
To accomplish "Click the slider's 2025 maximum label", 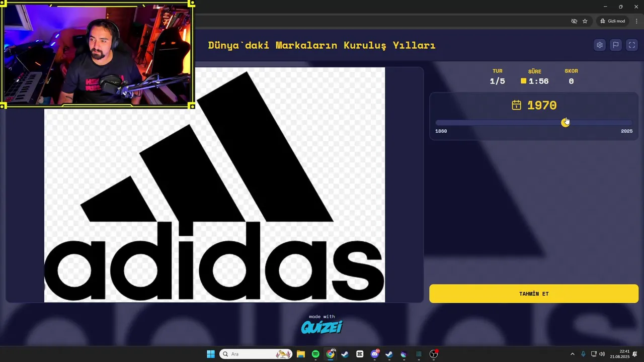I will click(x=627, y=131).
